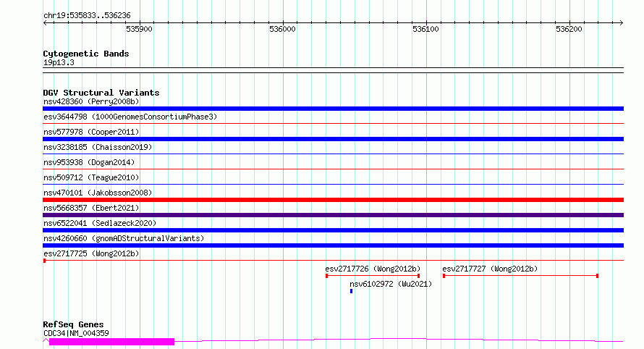The image size is (644, 349).
Task: Click the ruler's left arrowhead
Action: tap(45, 23)
